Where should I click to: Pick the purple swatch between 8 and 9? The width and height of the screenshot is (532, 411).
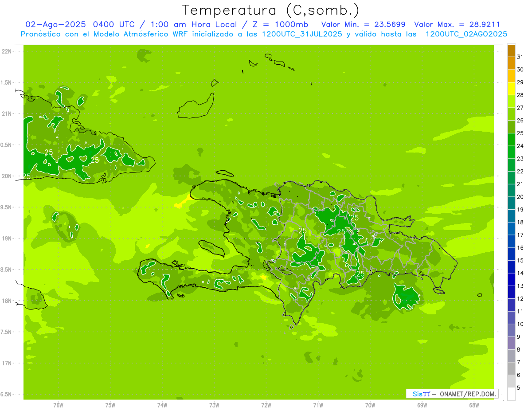coord(511,343)
